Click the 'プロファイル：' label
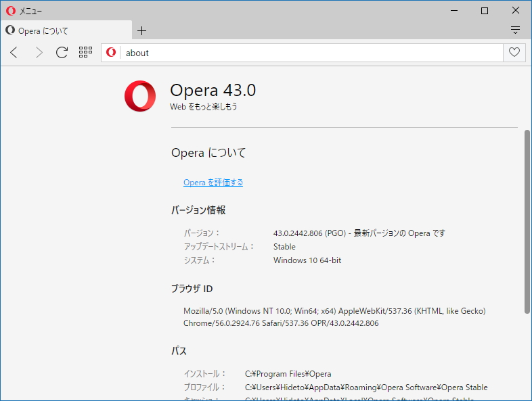The width and height of the screenshot is (532, 401). point(204,387)
